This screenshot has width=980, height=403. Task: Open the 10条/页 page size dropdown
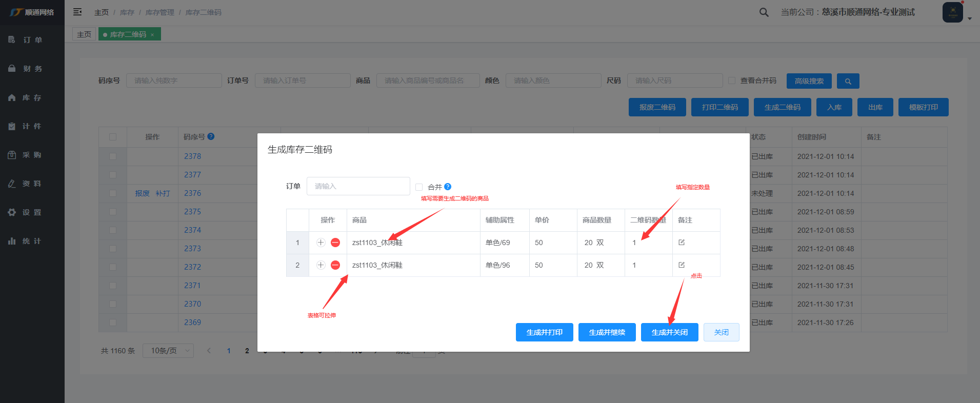click(x=168, y=351)
